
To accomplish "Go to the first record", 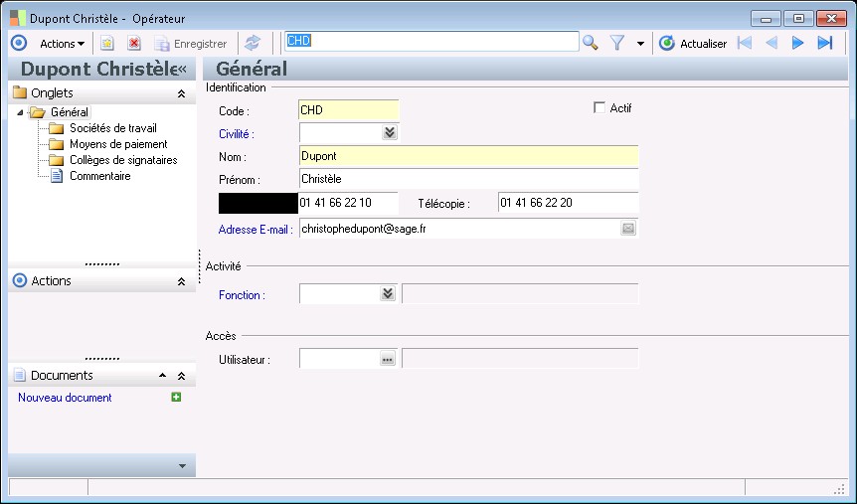I will point(745,43).
